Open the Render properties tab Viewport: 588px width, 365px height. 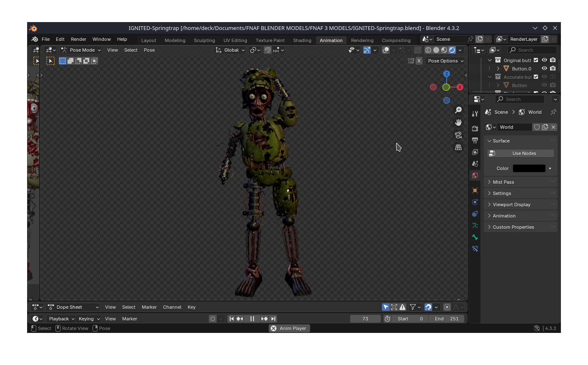[475, 128]
